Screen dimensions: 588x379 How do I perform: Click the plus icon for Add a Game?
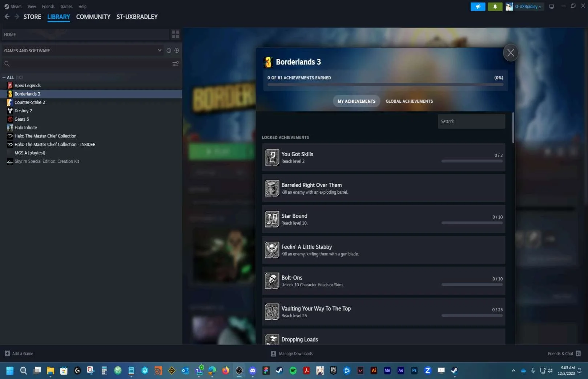(x=7, y=354)
